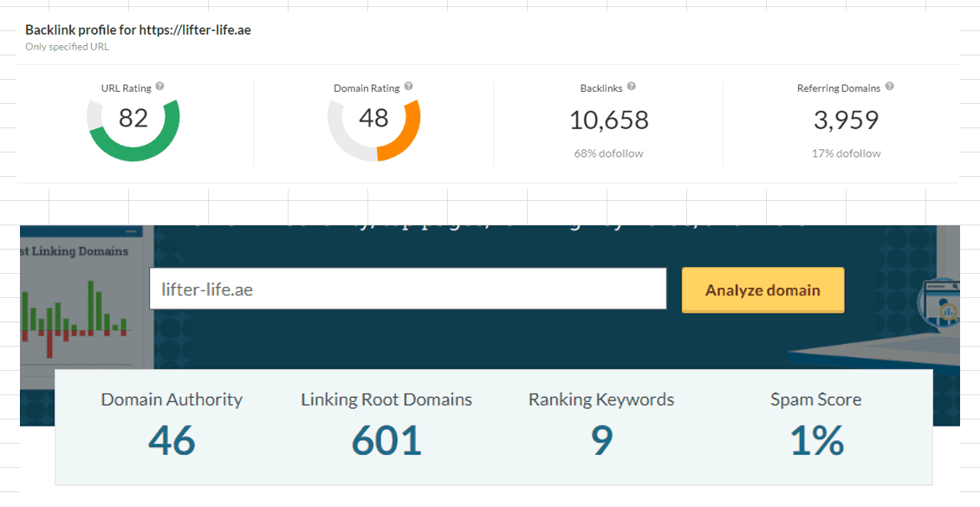
Task: Click the Linking Root Domains label
Action: [x=386, y=400]
